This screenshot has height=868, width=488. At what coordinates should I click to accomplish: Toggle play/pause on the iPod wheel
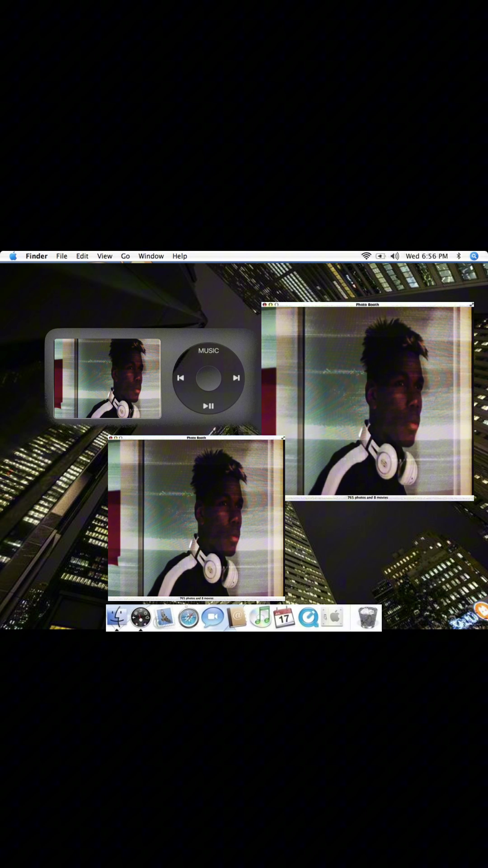209,406
